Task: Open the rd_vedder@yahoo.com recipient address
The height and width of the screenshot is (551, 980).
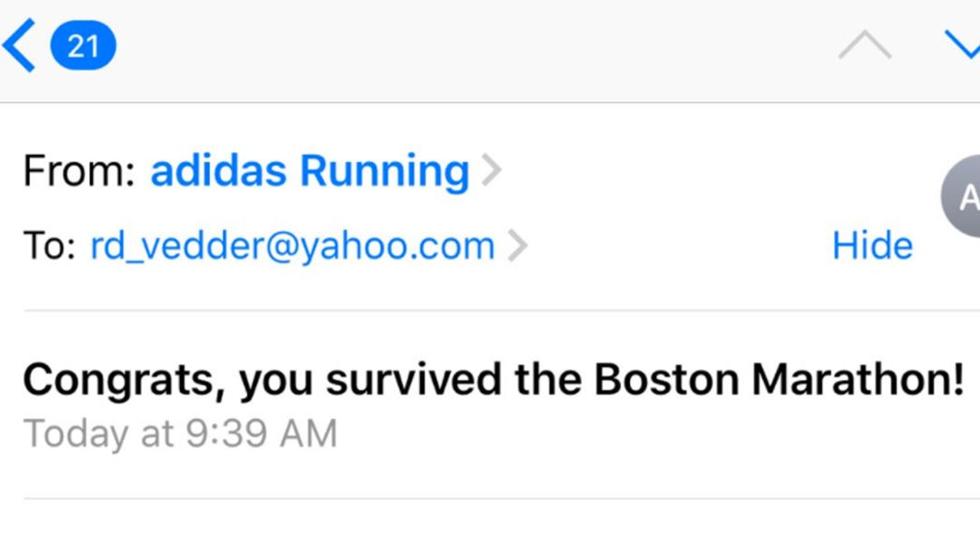Action: point(292,246)
